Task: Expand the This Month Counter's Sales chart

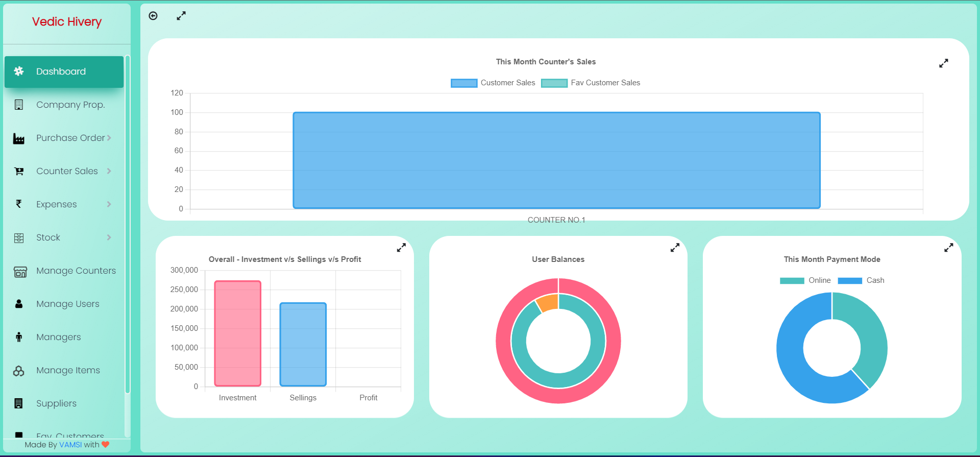Action: pyautogui.click(x=943, y=63)
